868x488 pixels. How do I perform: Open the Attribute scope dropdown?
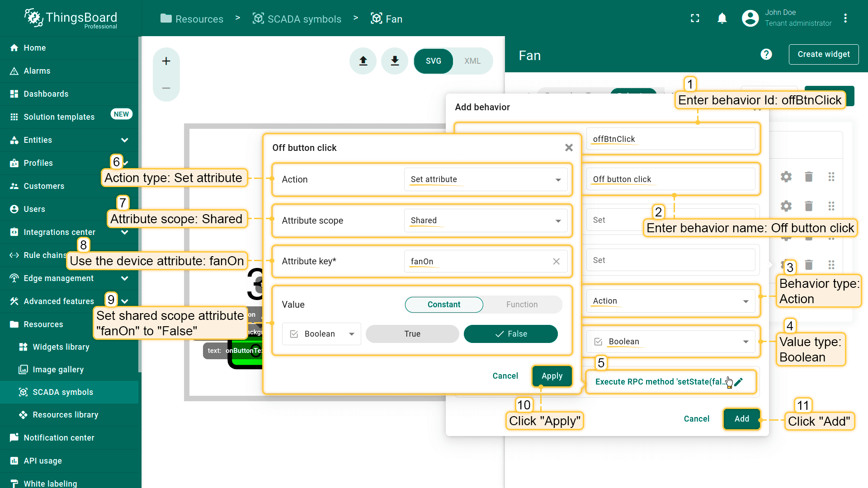486,221
